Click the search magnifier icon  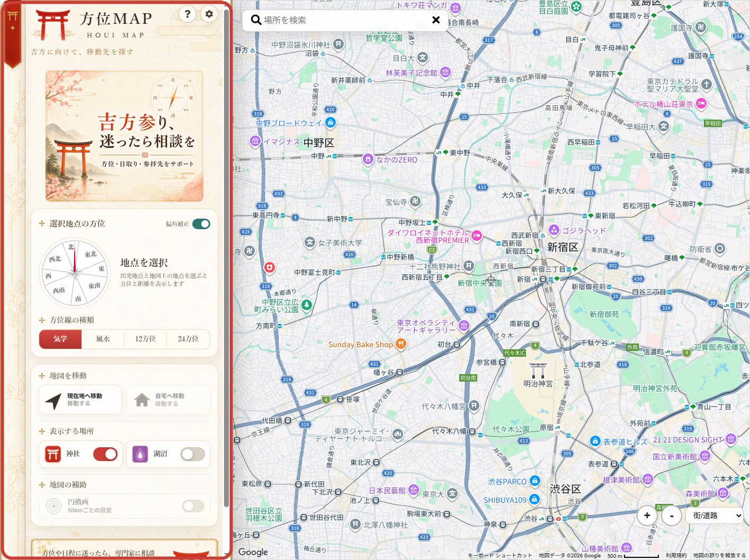click(256, 20)
